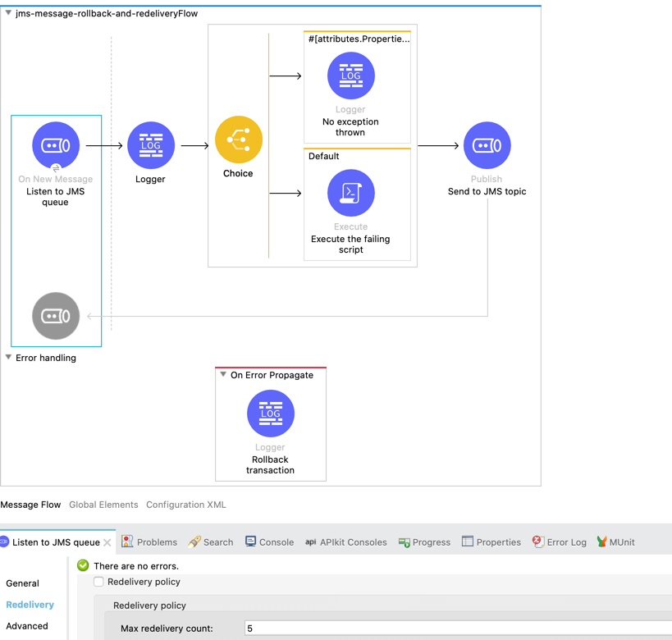
Task: Select the 'Execute the failing script' component
Action: coord(350,193)
